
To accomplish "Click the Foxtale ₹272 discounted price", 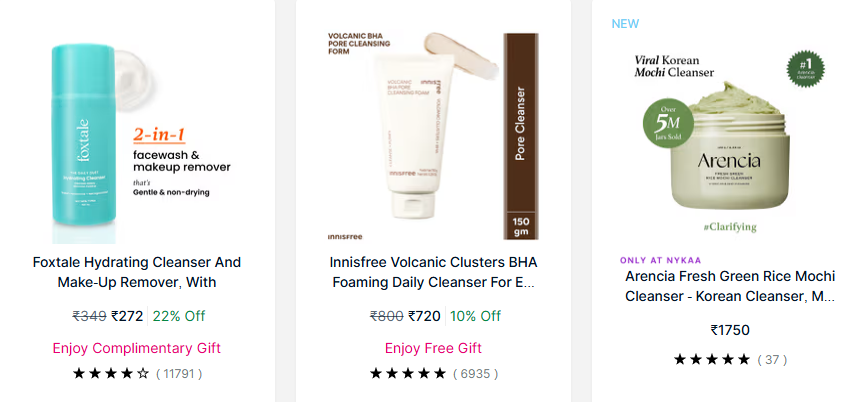I will click(x=126, y=316).
